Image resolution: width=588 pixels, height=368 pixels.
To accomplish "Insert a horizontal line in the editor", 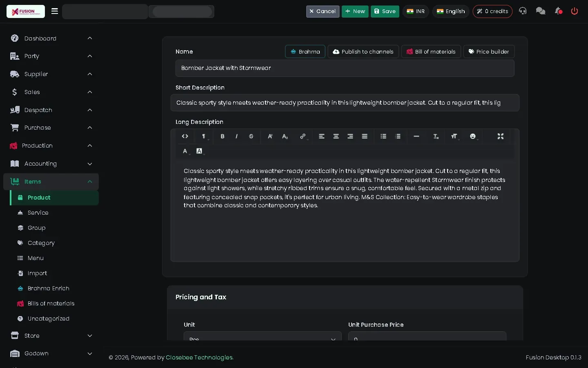I will 416,137.
